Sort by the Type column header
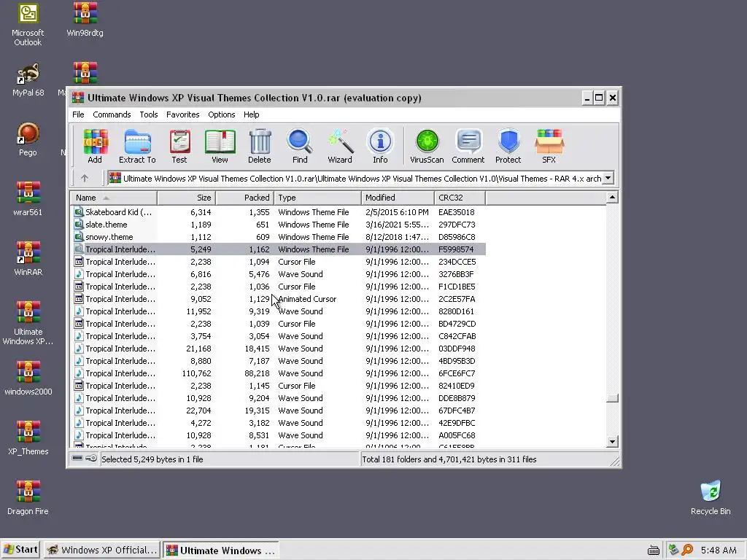Image resolution: width=747 pixels, height=560 pixels. point(318,198)
